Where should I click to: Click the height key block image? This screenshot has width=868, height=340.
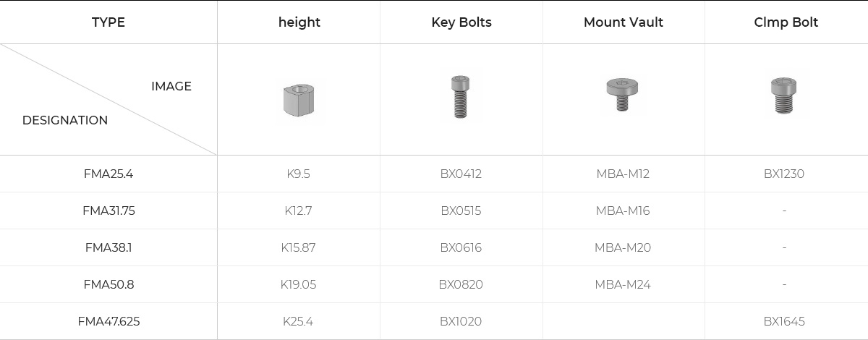(299, 100)
